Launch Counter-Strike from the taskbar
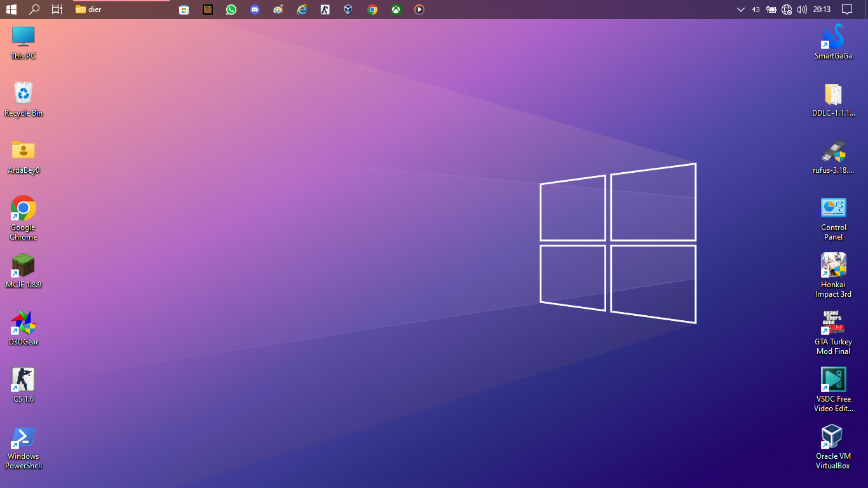Screen dimensions: 868x488 click(325, 10)
